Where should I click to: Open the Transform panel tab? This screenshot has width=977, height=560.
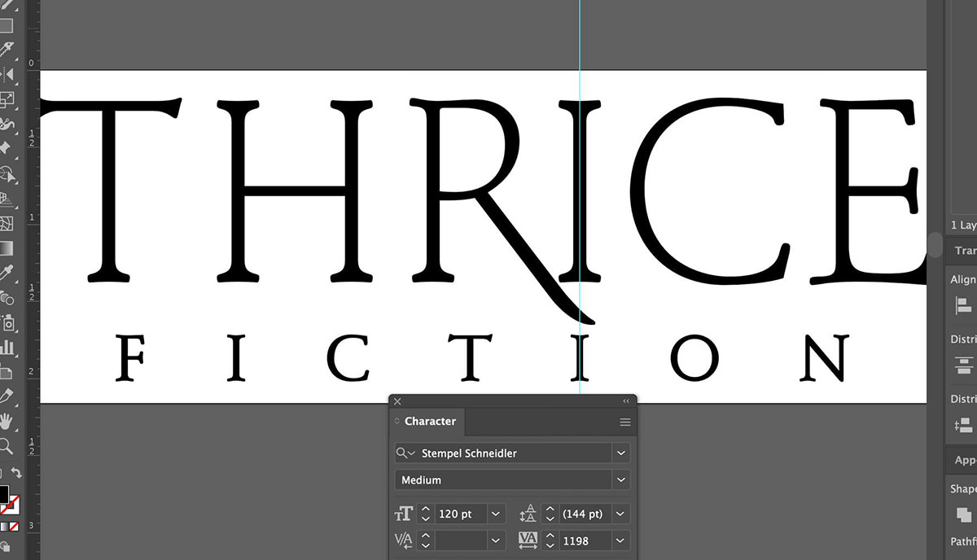965,251
